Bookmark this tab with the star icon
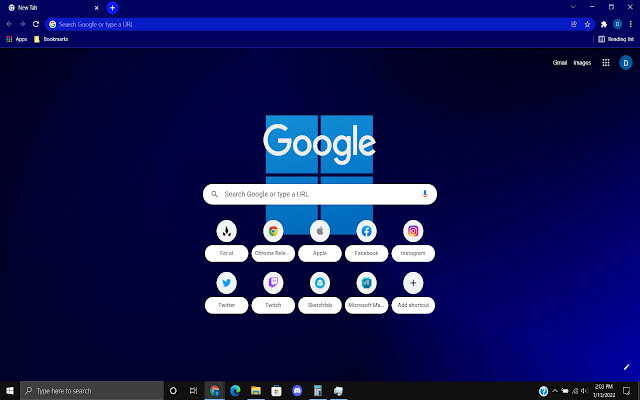640x400 pixels. tap(587, 24)
